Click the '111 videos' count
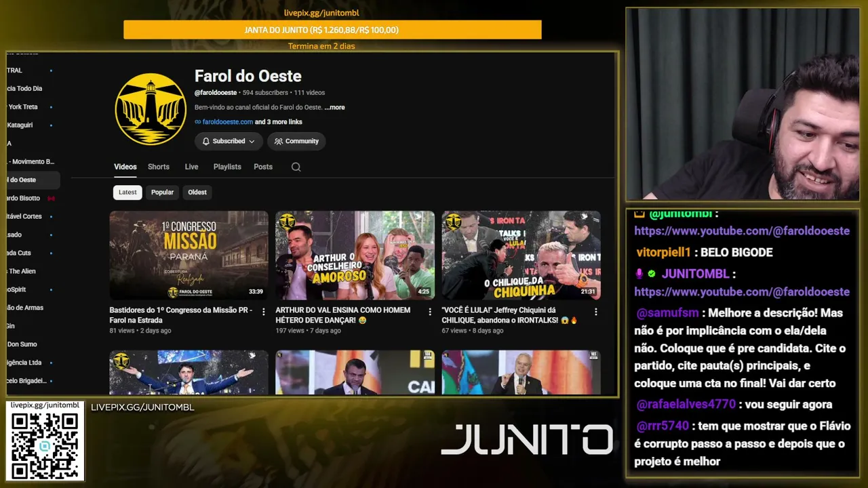Screen dimensions: 868x488 click(x=309, y=93)
